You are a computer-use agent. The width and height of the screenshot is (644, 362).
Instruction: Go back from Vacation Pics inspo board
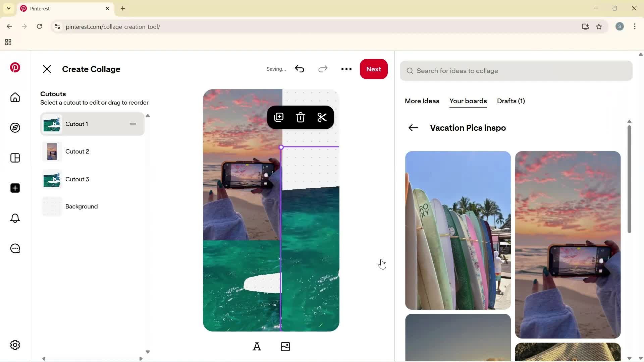[x=413, y=128]
